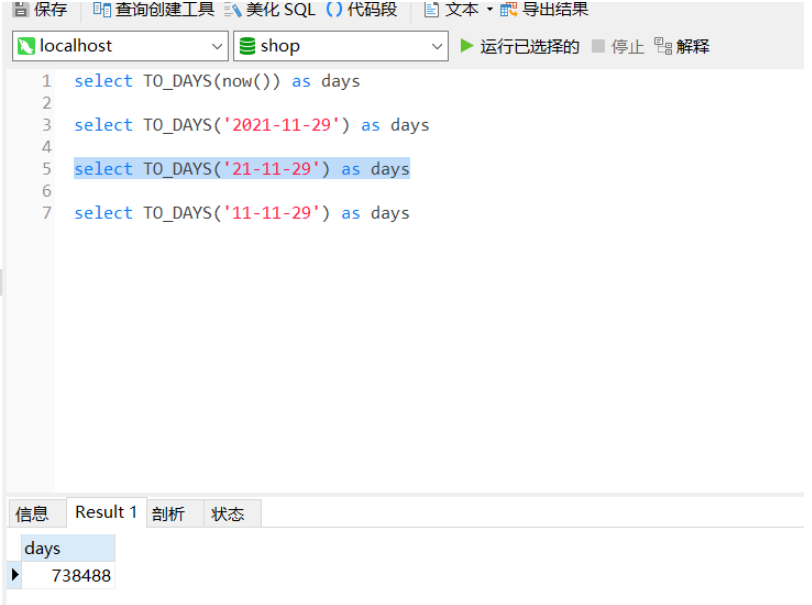This screenshot has height=605, width=812.
Task: Select the Result 1 tab
Action: tap(105, 512)
